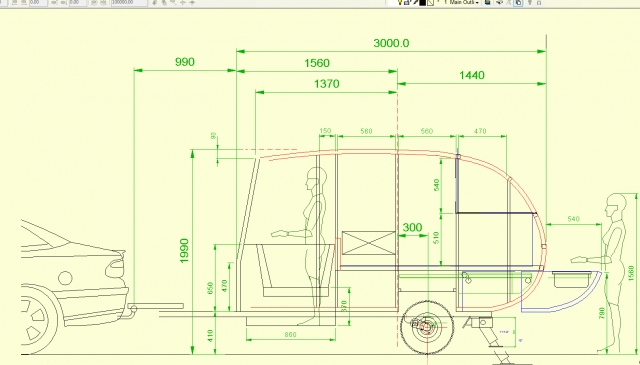Click the highlighted toolbar icon with blue border
This screenshot has width=640, height=365.
pos(518,3)
